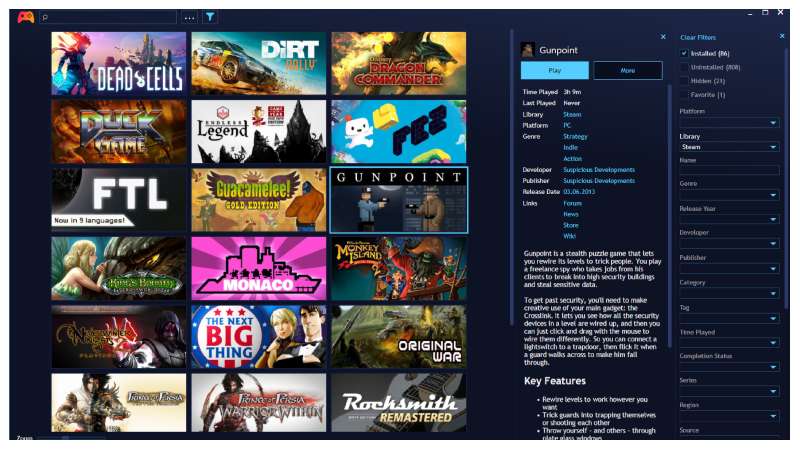Open the Publisher filter dropdown
This screenshot has width=800, height=450.
tap(729, 268)
